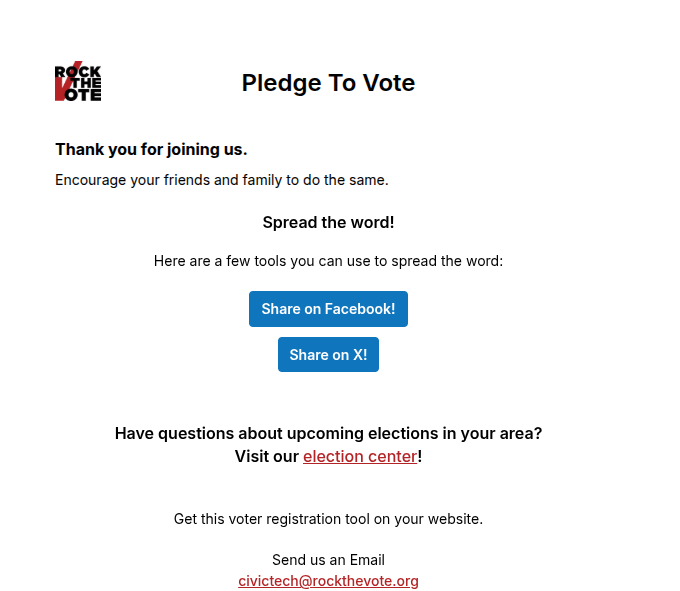Viewport: 680px width, 591px height.
Task: Click the 'Encourage your friends and family' line
Action: (221, 180)
